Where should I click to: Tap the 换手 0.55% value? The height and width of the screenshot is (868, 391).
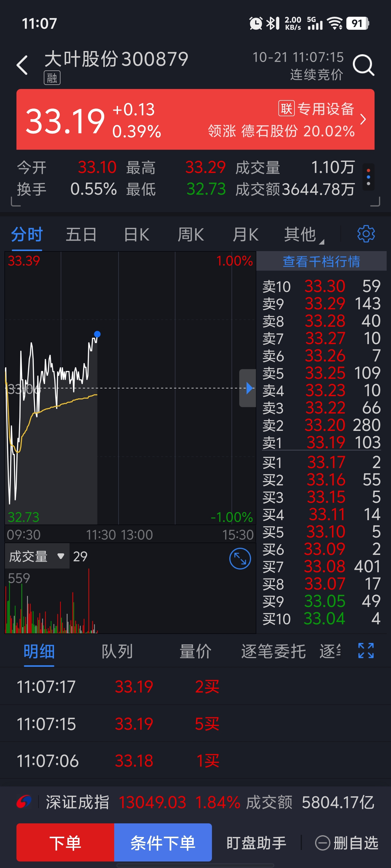pyautogui.click(x=93, y=189)
